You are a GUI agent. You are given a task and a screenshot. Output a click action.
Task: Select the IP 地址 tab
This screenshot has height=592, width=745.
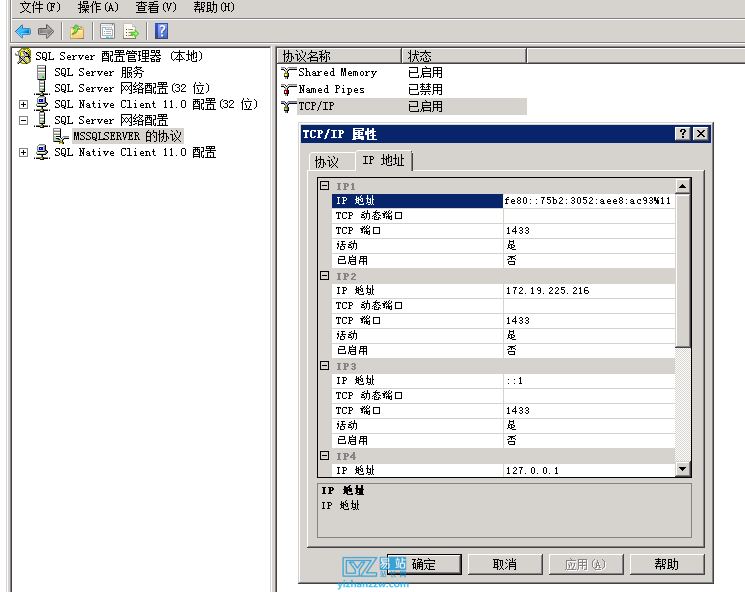[383, 160]
